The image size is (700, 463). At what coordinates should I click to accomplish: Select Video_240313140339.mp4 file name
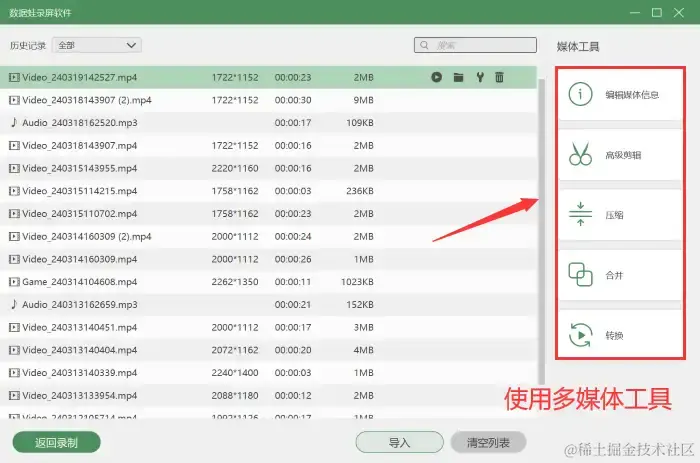click(x=79, y=373)
